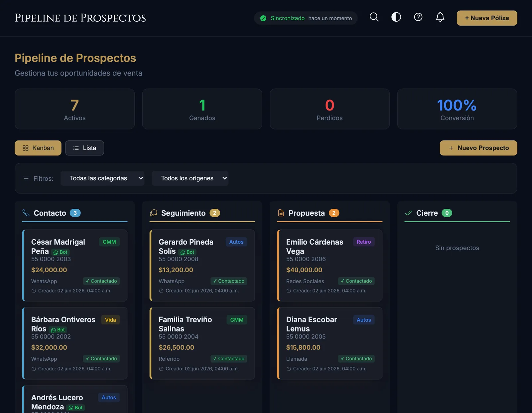Click Autos tag on Diana Escobar card
The width and height of the screenshot is (532, 413).
[364, 320]
